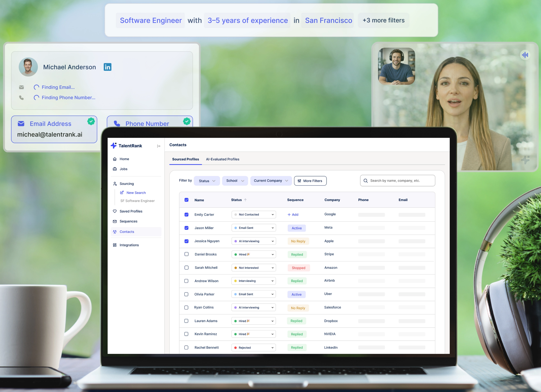Click the audio waveform icon in the video call

525,55
